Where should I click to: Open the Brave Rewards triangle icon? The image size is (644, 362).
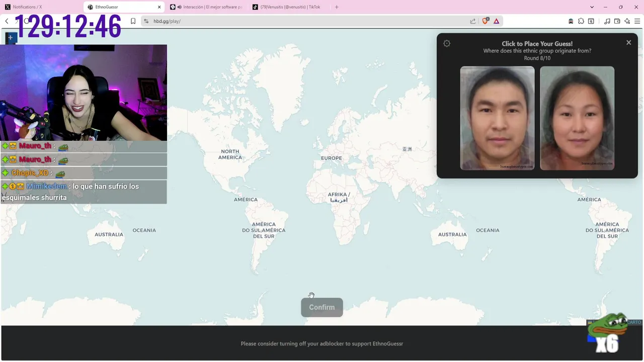497,21
